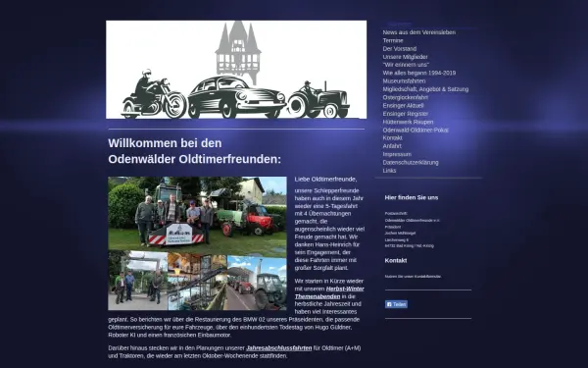Select Unsere Mitglieder menu entry
This screenshot has width=588, height=368.
tap(405, 57)
